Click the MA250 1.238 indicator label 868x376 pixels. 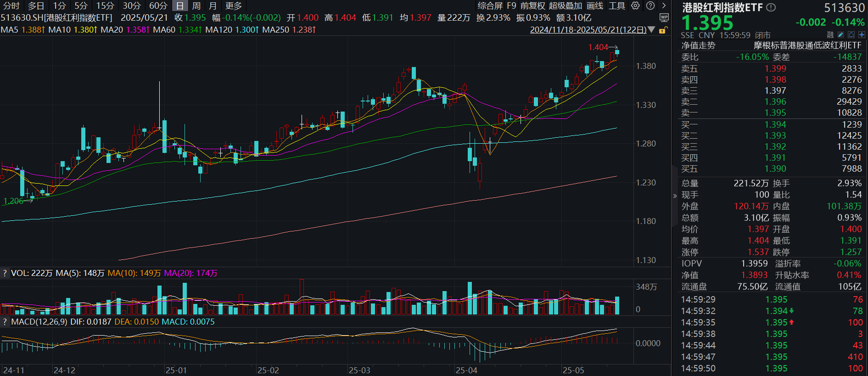pyautogui.click(x=289, y=30)
